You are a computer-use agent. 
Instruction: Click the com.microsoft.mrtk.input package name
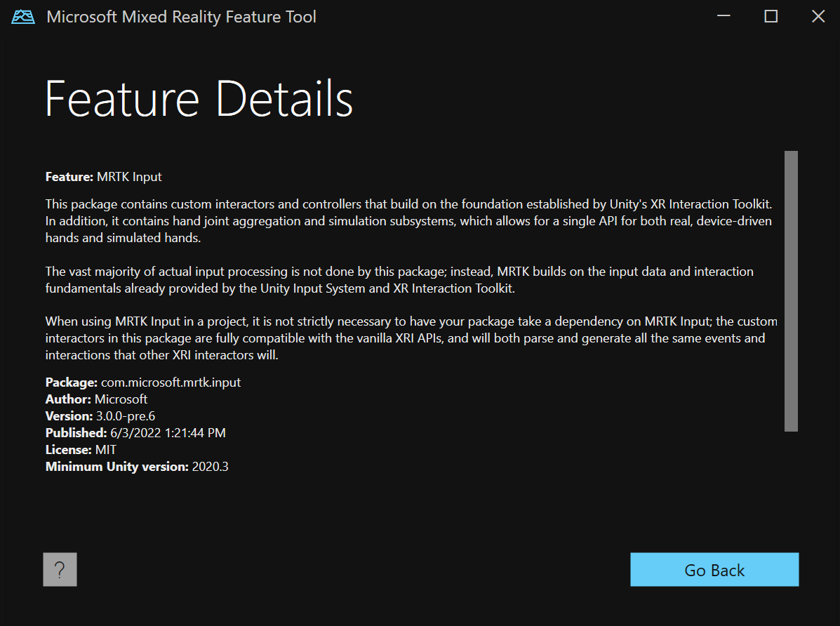click(171, 382)
